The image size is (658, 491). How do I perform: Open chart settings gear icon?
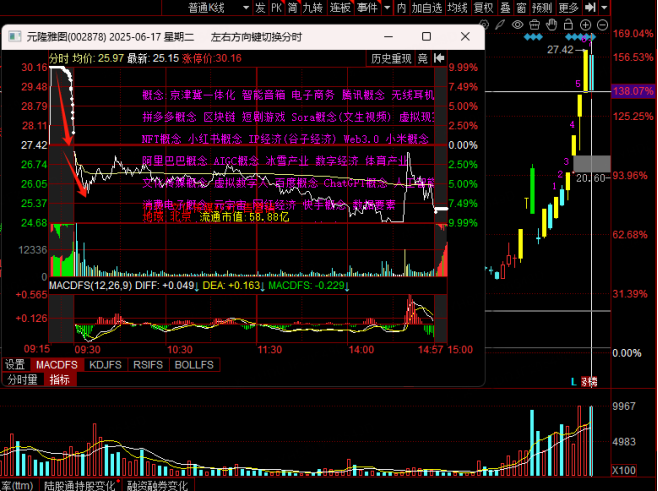[484, 25]
